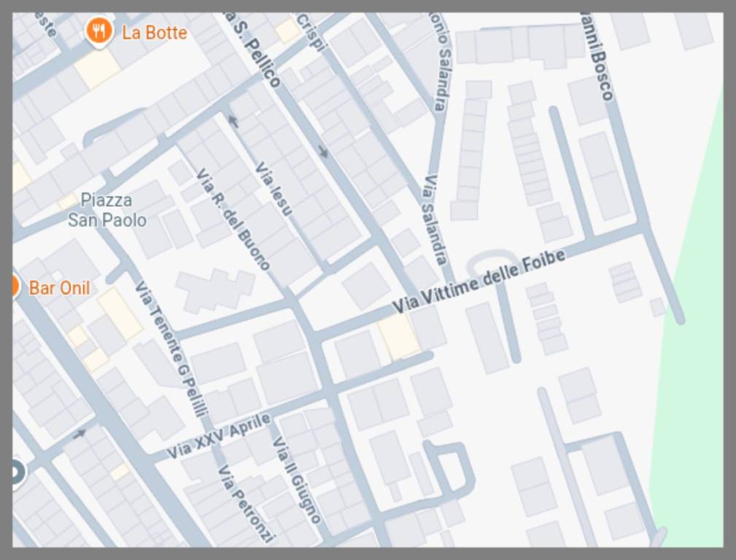The width and height of the screenshot is (736, 560).
Task: Select the Via Petronzi street label
Action: click(x=247, y=504)
